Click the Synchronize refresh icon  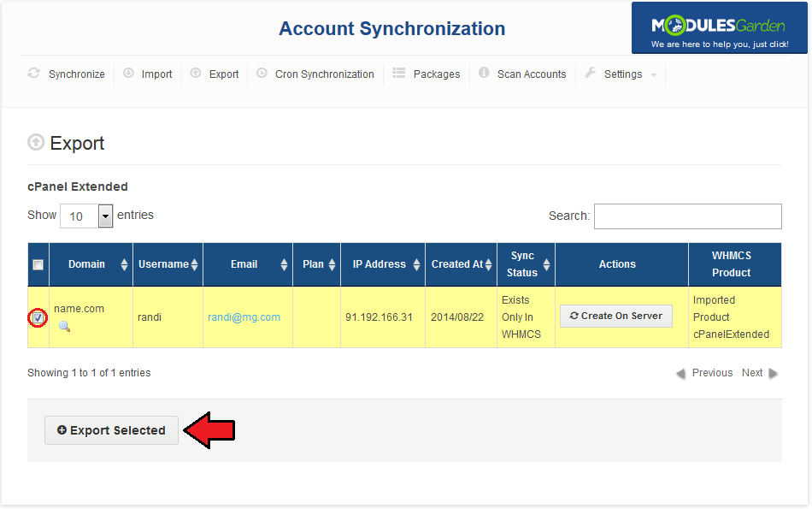coord(33,73)
